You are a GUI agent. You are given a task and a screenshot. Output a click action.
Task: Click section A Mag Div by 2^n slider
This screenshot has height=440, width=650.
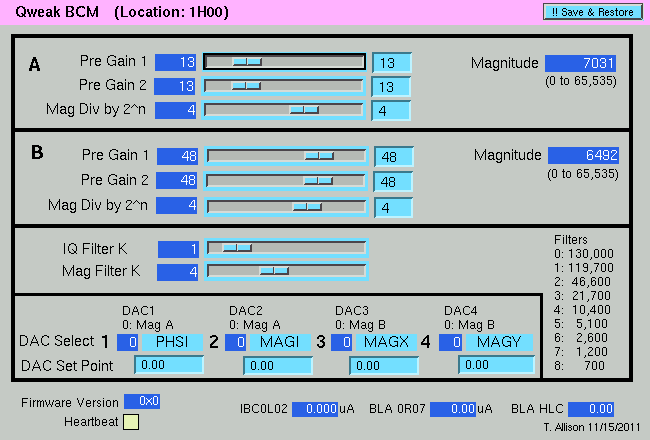(284, 110)
